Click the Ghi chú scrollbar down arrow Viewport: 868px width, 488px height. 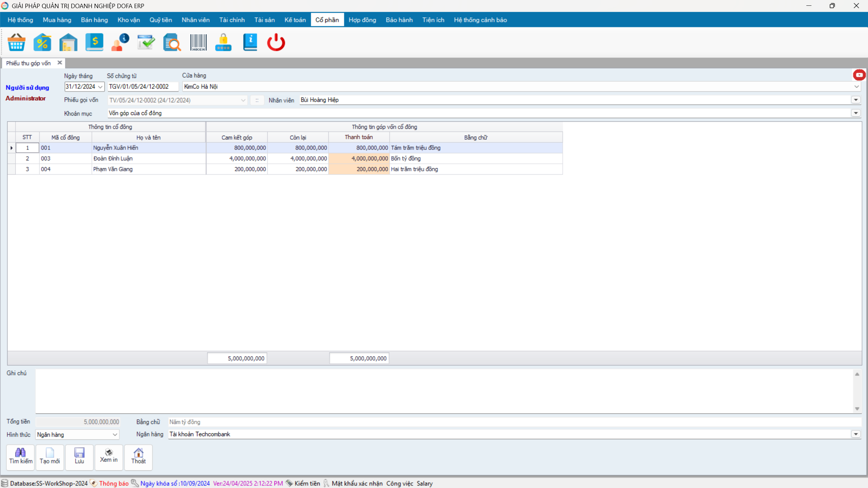point(857,409)
